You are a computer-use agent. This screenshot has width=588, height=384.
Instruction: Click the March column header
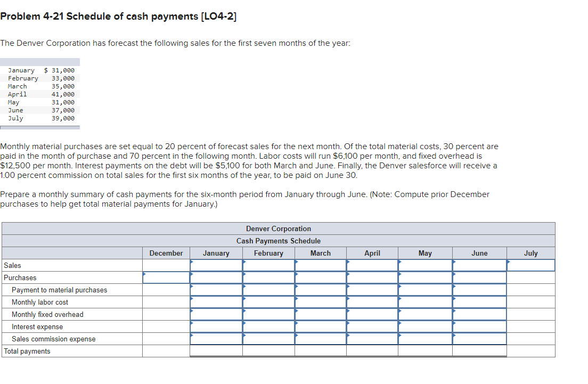coord(321,253)
